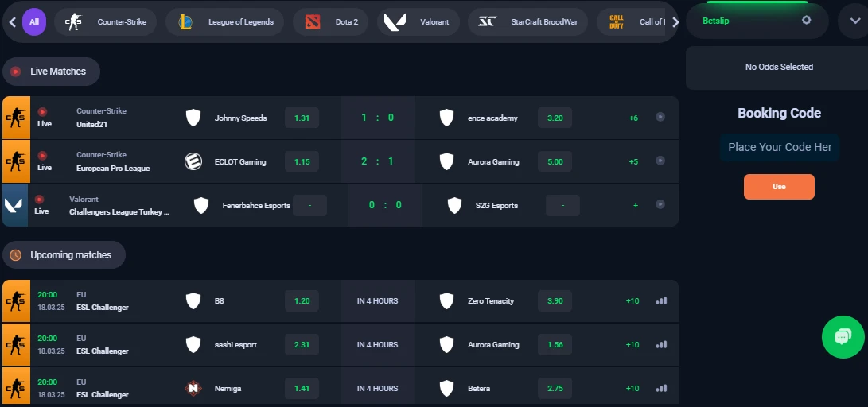The height and width of the screenshot is (407, 868).
Task: Click Fenerbahce Esports shield logo
Action: tap(201, 205)
